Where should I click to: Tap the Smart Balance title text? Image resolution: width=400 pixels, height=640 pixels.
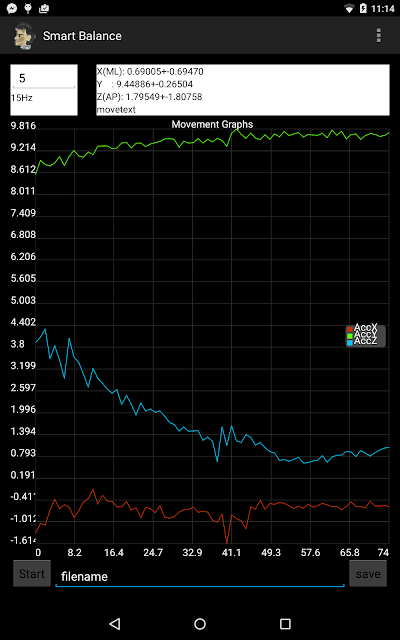click(82, 36)
